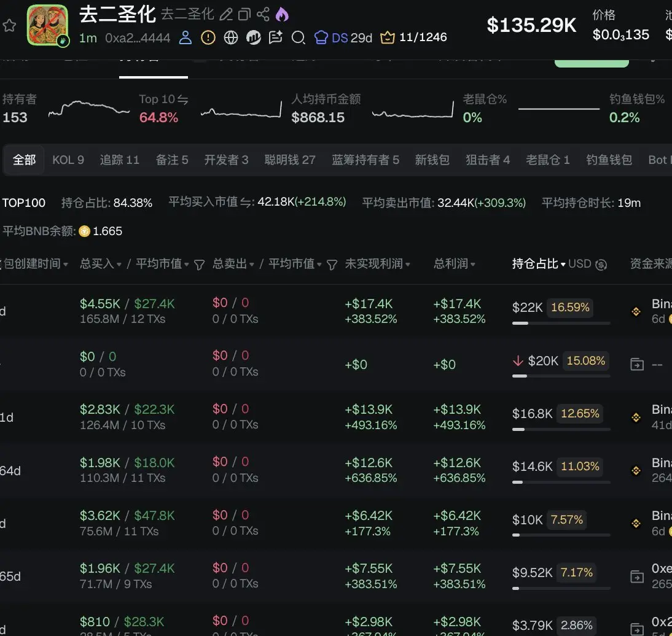The height and width of the screenshot is (636, 672).
Task: Click the $135.29K market cap value
Action: coord(531,25)
